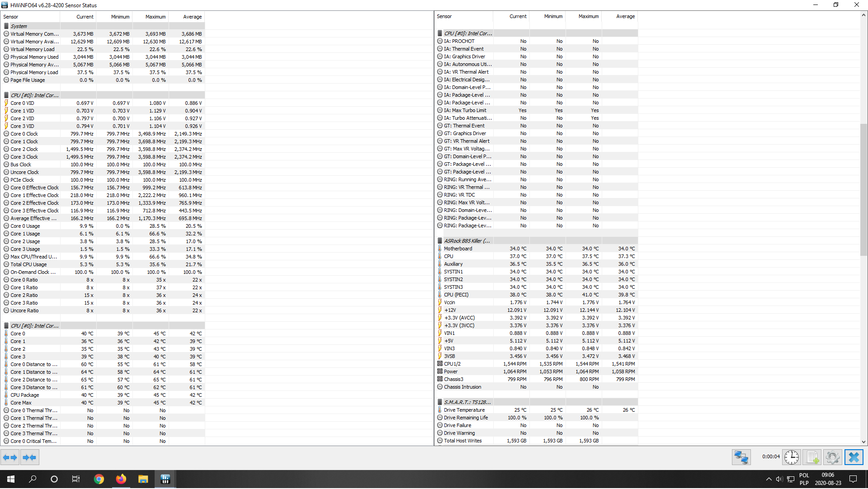Viewport: 868px width, 489px height.
Task: Click the collapse sensor columns arrows button
Action: pos(29,458)
